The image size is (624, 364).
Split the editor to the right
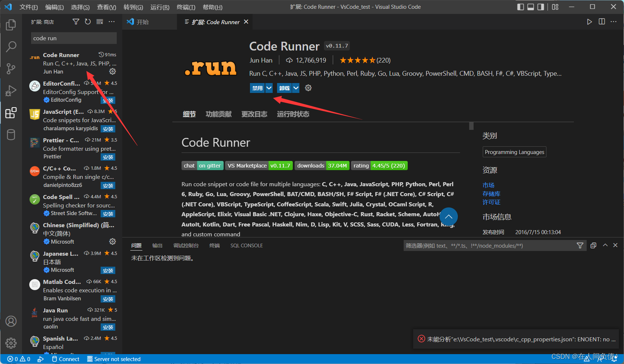point(602,22)
